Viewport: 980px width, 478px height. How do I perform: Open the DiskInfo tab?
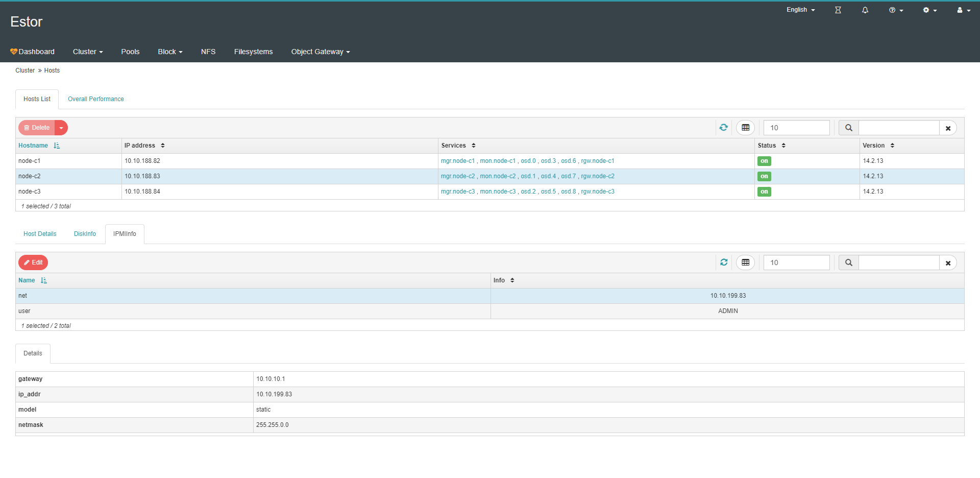click(85, 234)
